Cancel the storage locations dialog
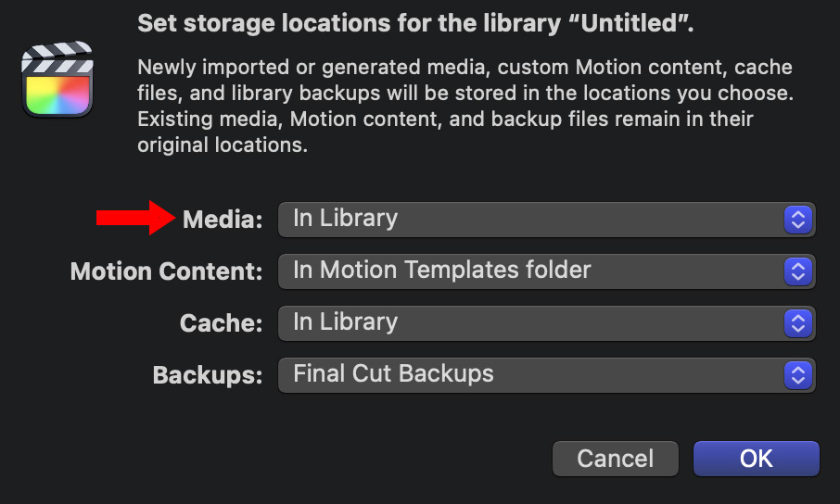 [615, 459]
